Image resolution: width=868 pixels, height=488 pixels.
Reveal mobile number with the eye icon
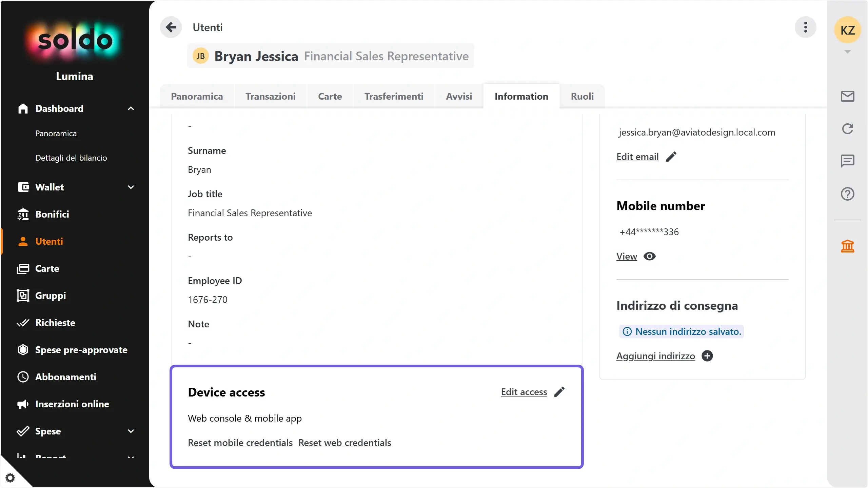coord(649,256)
